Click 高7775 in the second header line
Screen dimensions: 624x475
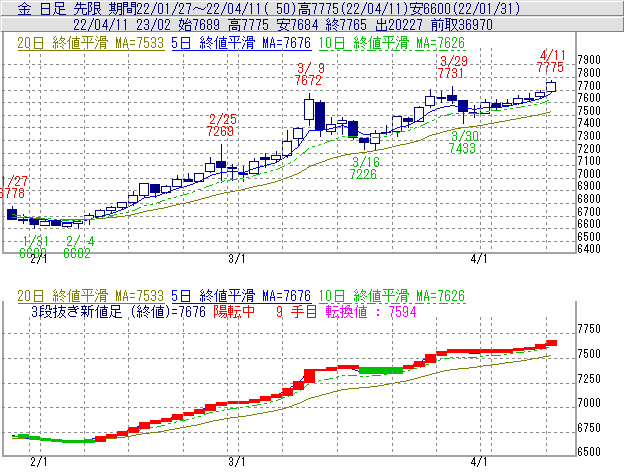pyautogui.click(x=249, y=25)
